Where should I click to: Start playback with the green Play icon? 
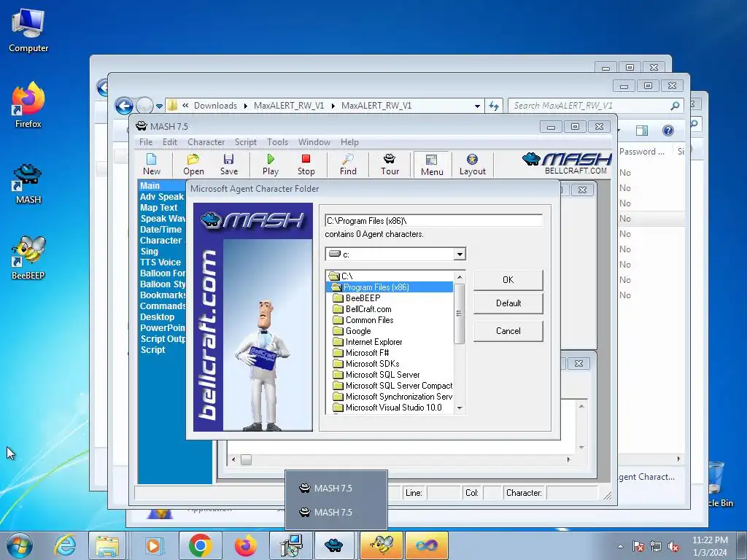click(x=271, y=164)
